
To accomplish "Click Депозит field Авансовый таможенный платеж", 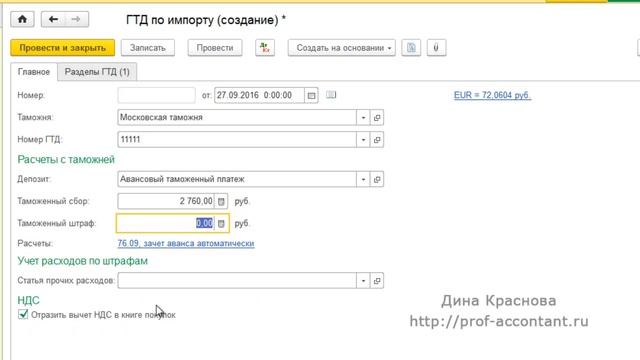I will click(237, 179).
